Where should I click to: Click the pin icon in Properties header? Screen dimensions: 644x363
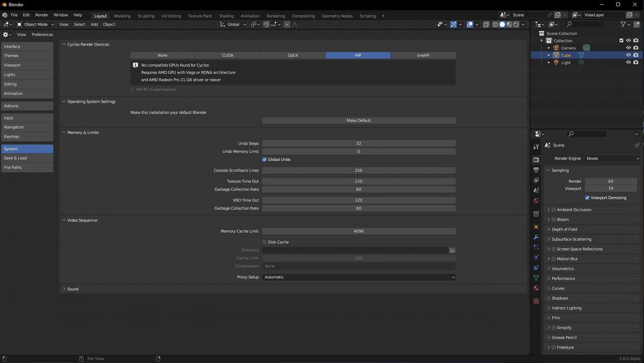(636, 145)
